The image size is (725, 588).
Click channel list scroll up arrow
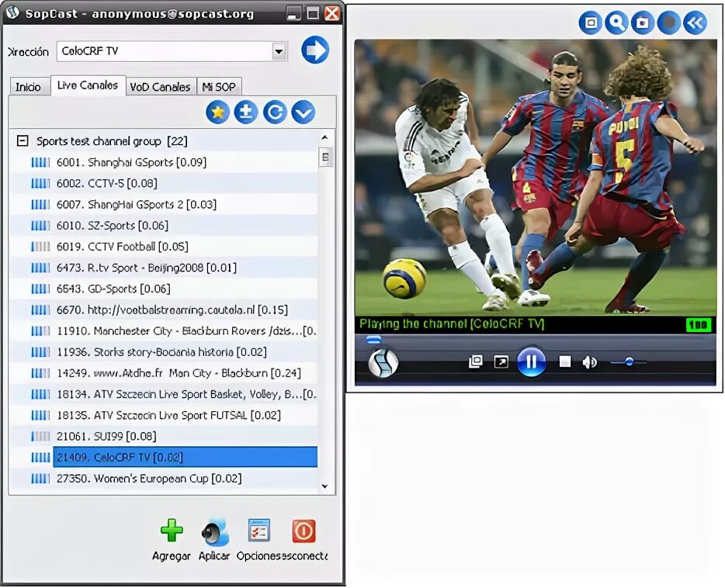click(x=325, y=137)
